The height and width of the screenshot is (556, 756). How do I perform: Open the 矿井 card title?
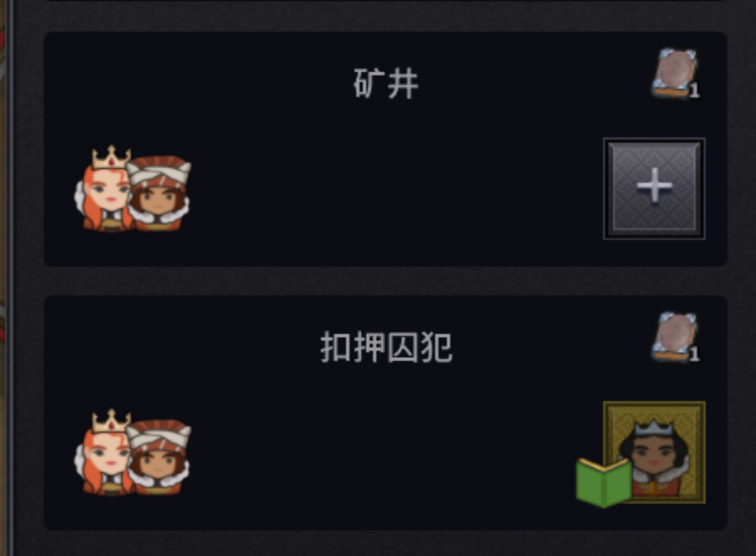coord(386,84)
